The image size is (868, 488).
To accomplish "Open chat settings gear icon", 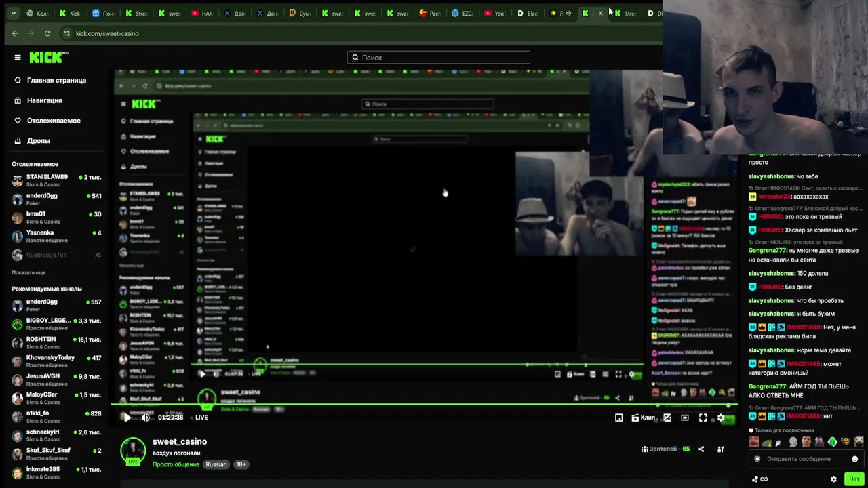I will (x=833, y=479).
